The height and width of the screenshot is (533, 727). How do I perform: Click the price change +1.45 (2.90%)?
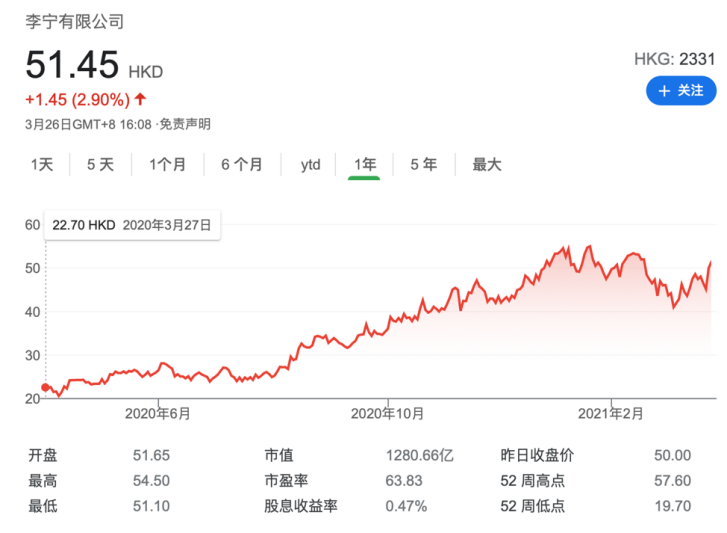coord(77,100)
